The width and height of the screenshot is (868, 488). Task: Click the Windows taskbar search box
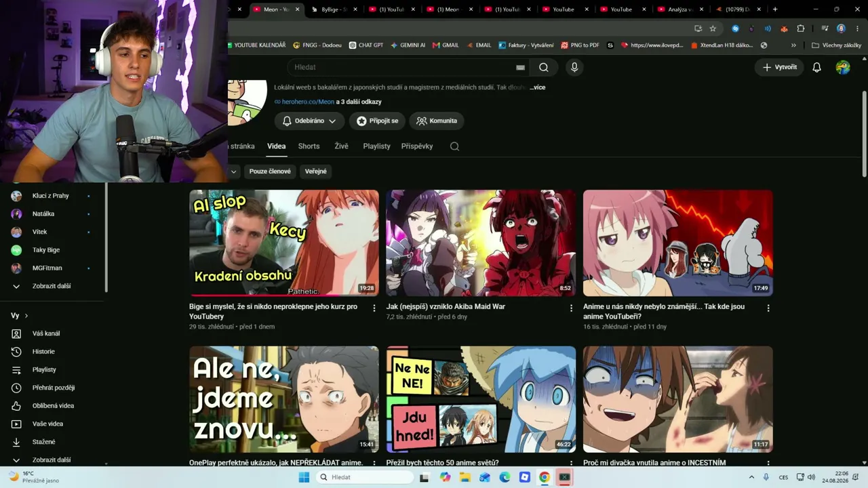click(x=365, y=477)
